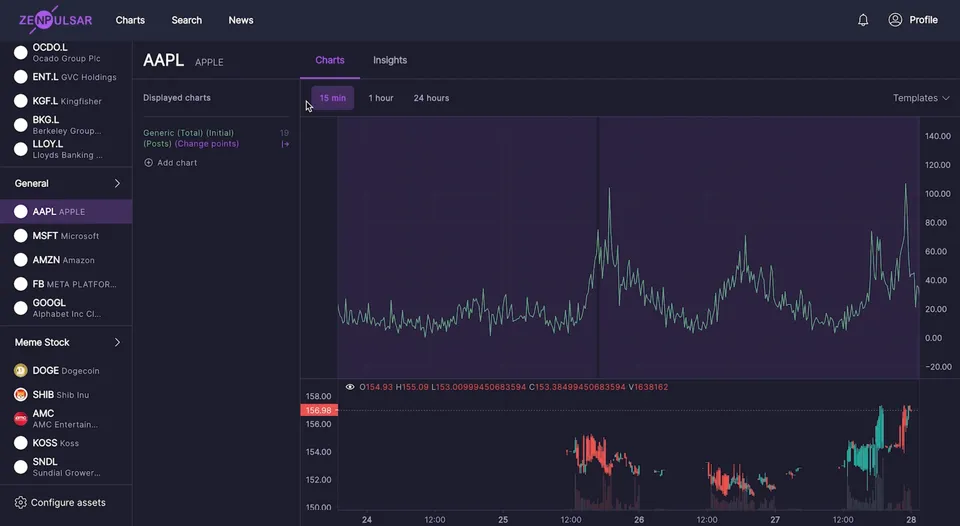Click the 26 date label on time axis

639,519
